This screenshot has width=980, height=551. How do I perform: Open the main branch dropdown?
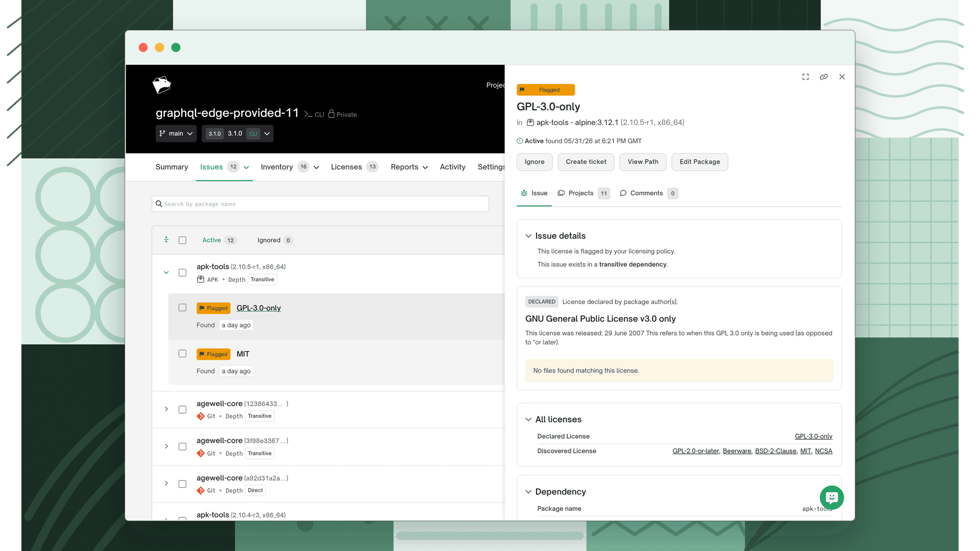176,134
